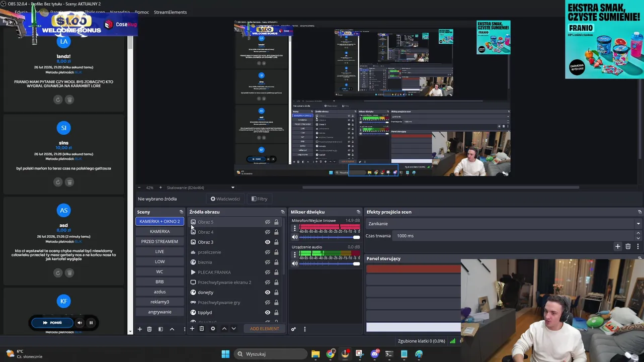This screenshot has height=362, width=644.
Task: Click the preview horizontal scrollbar
Action: tap(440, 188)
